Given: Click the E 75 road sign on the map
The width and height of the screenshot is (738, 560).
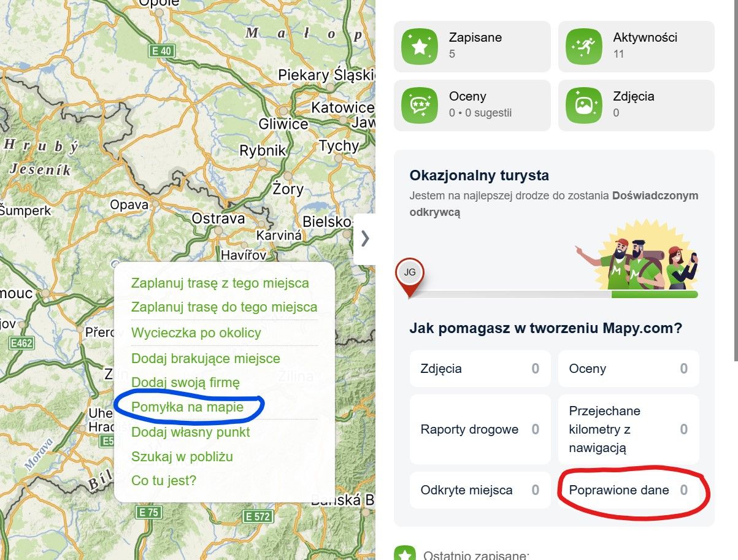Looking at the screenshot, I should pos(149,512).
